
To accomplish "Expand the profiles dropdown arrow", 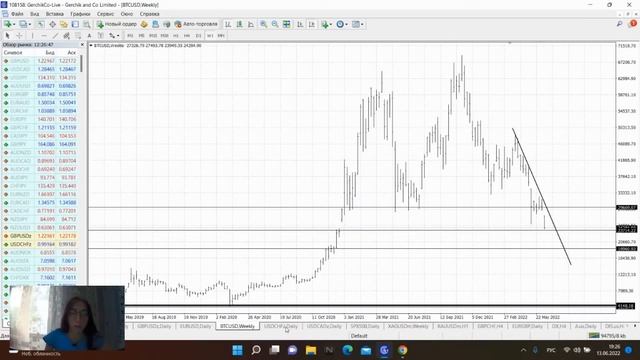I will click(30, 24).
